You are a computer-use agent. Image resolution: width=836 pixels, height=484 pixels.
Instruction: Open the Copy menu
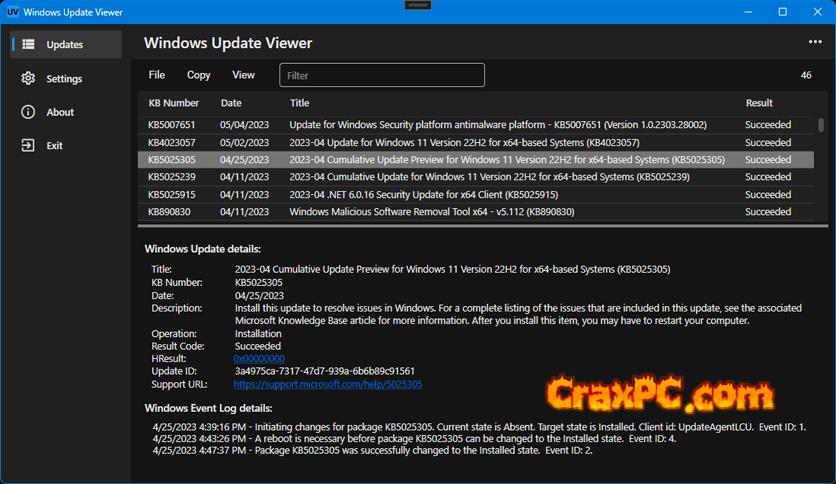(199, 75)
